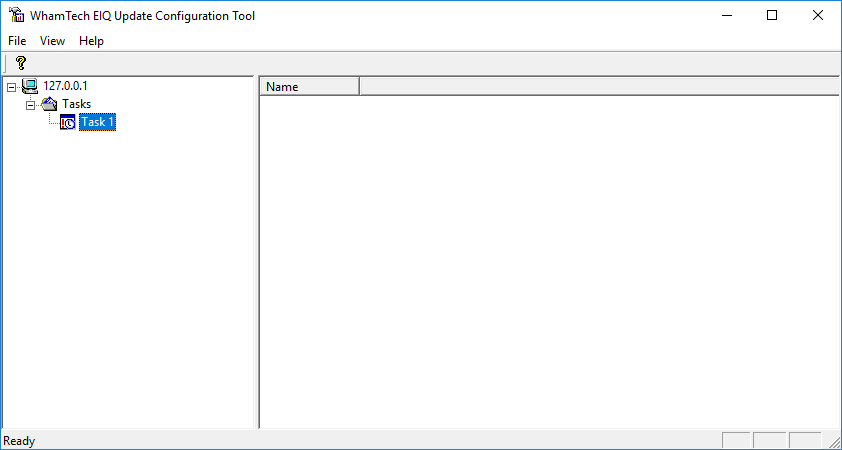The image size is (842, 450).
Task: Open the Help menu
Action: click(x=91, y=41)
